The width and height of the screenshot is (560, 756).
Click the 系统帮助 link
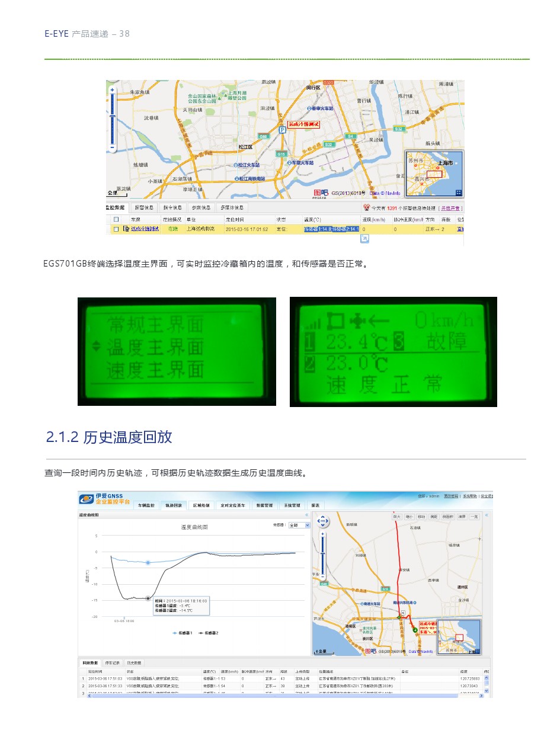(x=470, y=495)
